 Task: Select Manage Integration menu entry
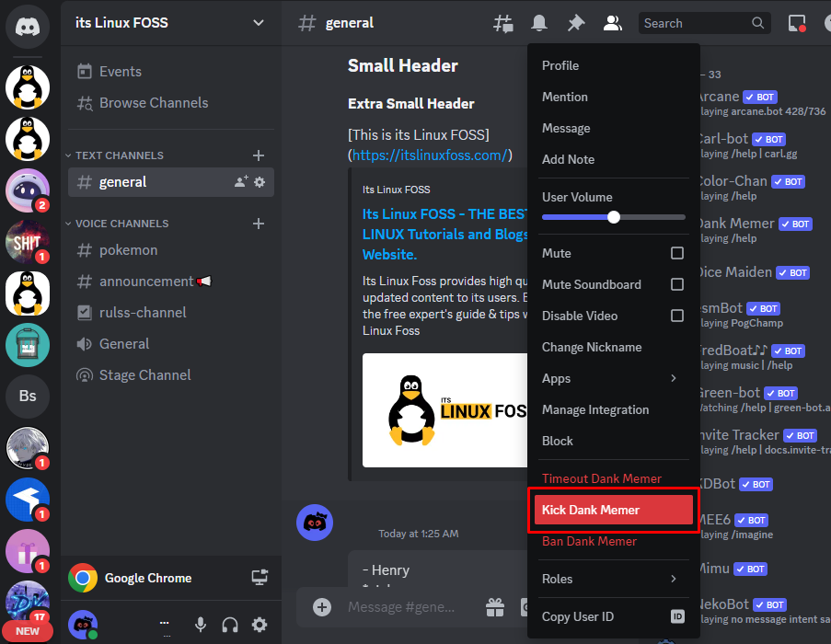(x=613, y=409)
